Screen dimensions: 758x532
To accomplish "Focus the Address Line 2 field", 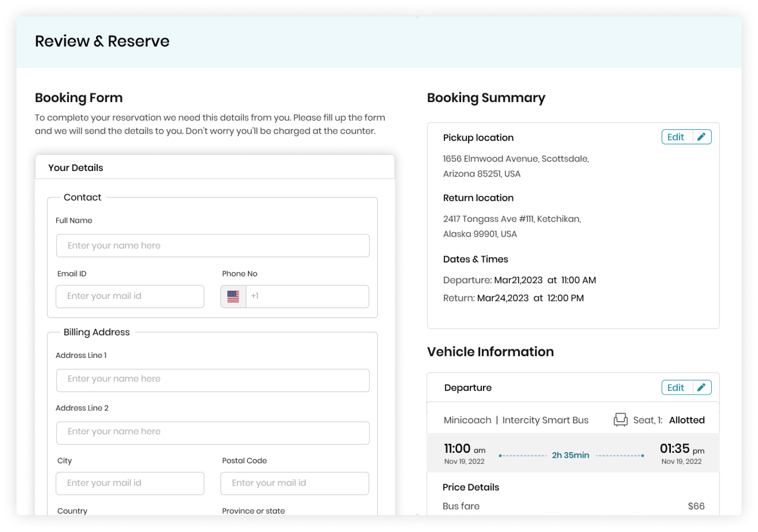I will click(213, 433).
